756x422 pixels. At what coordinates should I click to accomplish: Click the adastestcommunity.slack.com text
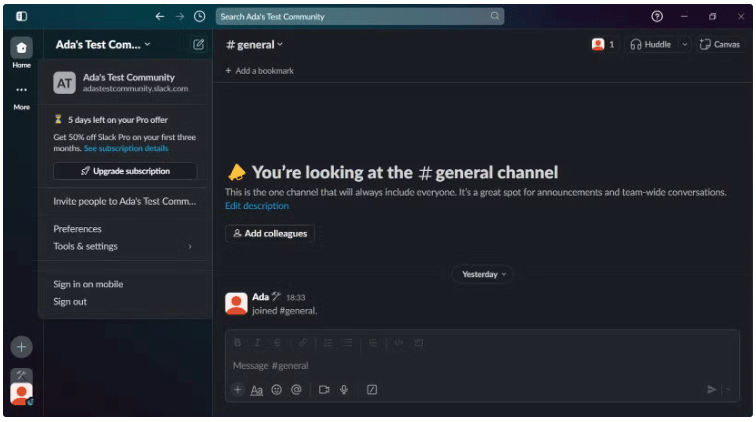coord(135,89)
